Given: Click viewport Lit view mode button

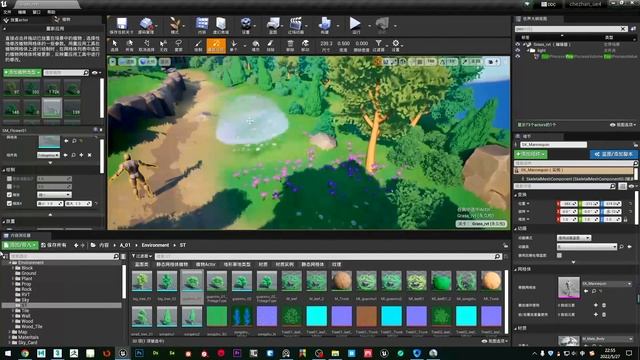Looking at the screenshot, I should coord(148,62).
